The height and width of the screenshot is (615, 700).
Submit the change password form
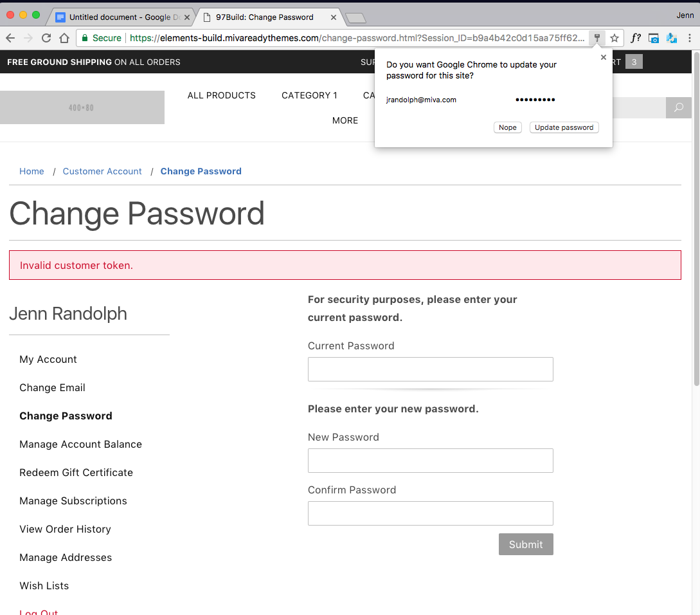pos(526,544)
